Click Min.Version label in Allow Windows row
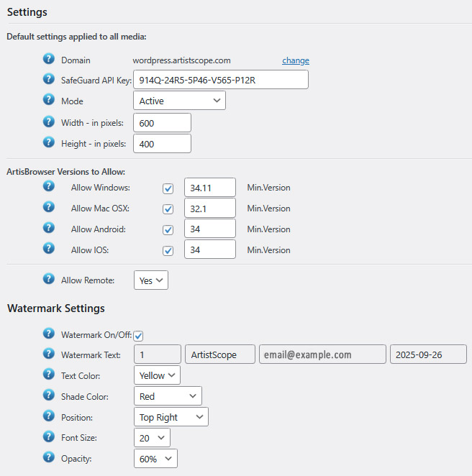This screenshot has height=476, width=472. coord(269,188)
